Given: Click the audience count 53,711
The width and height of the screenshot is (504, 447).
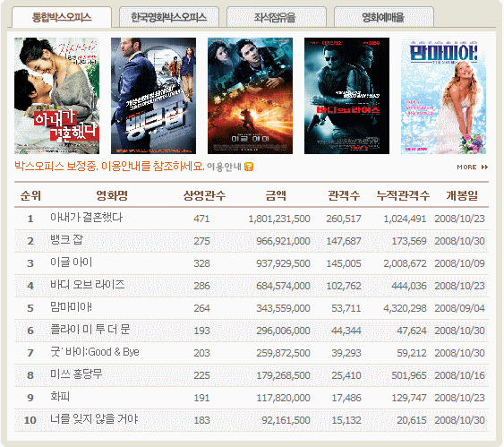Looking at the screenshot, I should [x=346, y=308].
